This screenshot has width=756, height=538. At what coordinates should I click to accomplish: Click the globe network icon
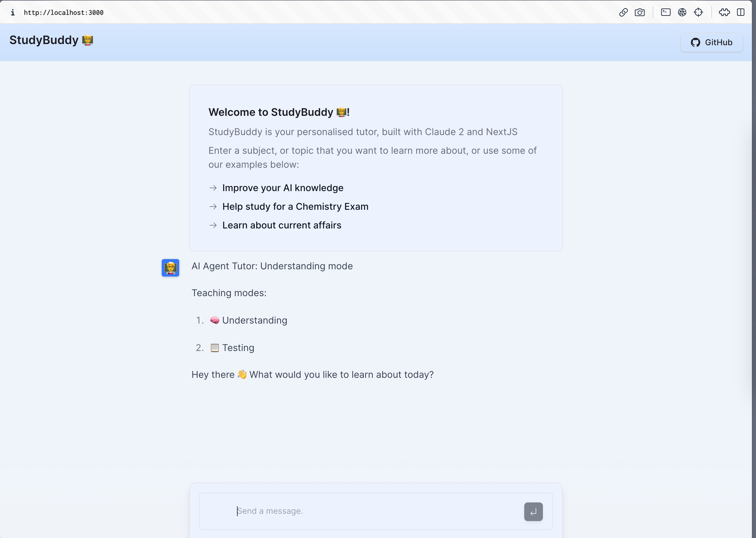click(x=682, y=13)
